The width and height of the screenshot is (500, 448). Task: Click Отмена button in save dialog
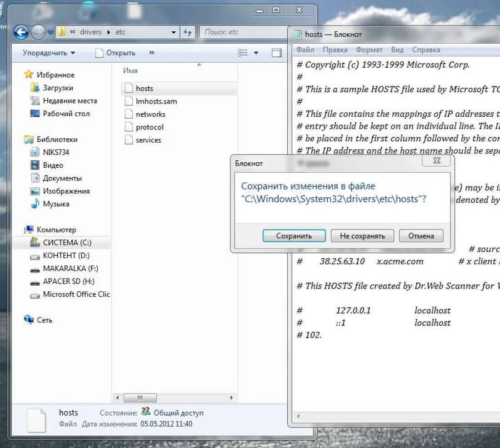(x=421, y=236)
